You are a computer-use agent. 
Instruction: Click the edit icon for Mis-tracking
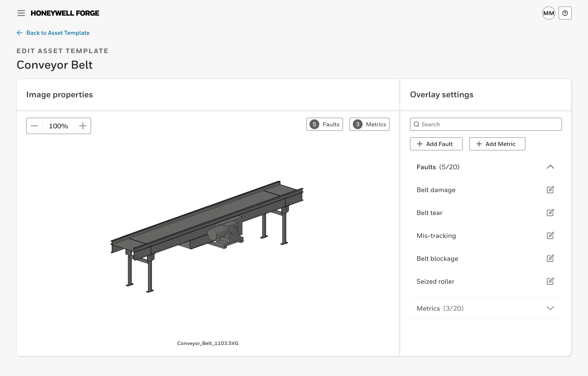[x=550, y=235]
